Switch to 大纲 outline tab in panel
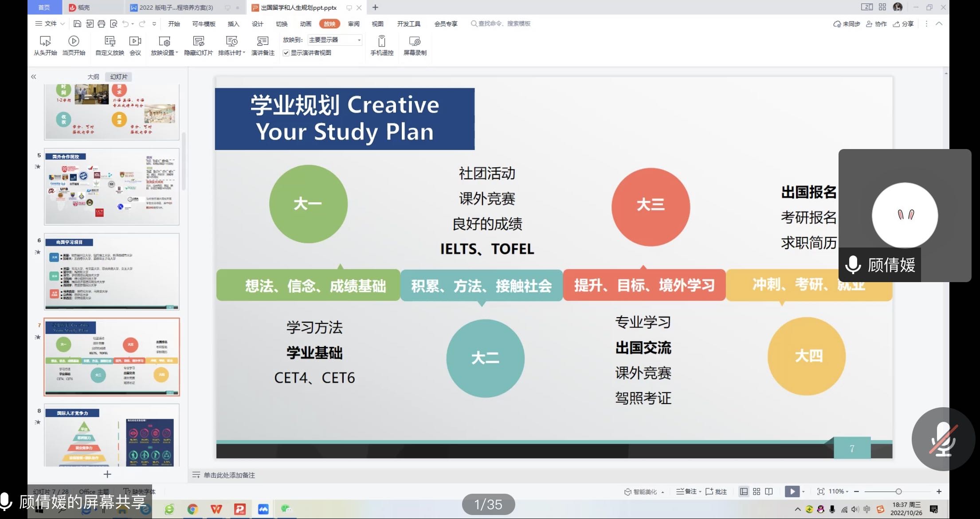 tap(93, 77)
